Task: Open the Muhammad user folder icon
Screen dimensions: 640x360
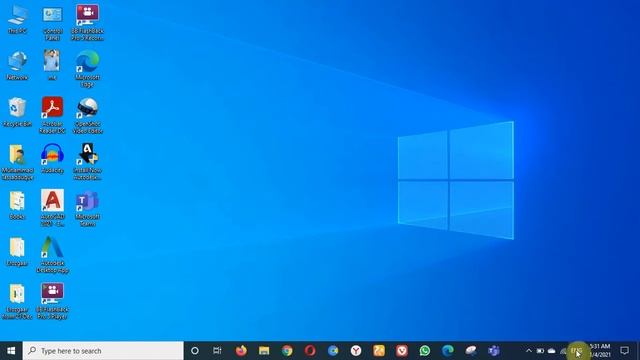Action: tap(17, 162)
